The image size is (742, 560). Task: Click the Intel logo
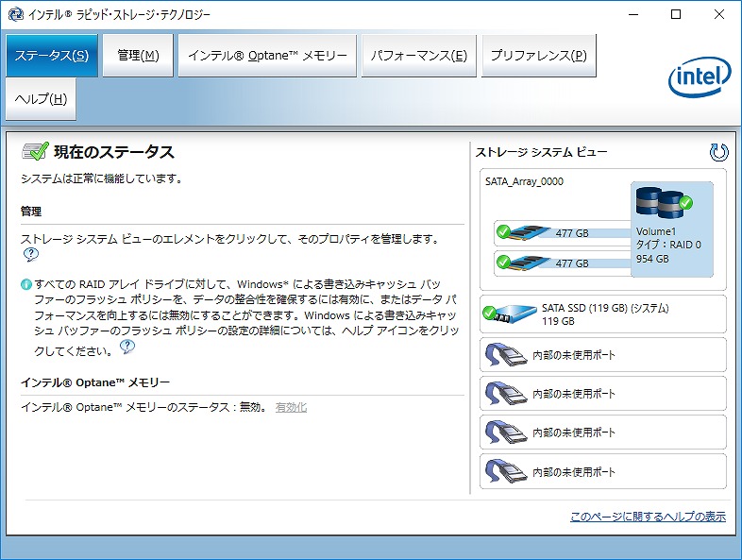(700, 76)
